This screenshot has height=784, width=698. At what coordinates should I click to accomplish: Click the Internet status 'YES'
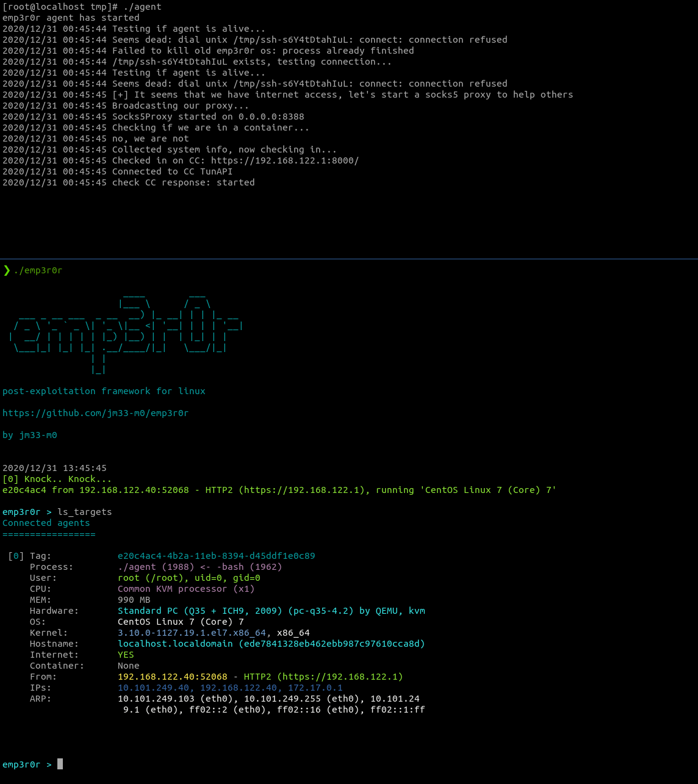pyautogui.click(x=126, y=655)
